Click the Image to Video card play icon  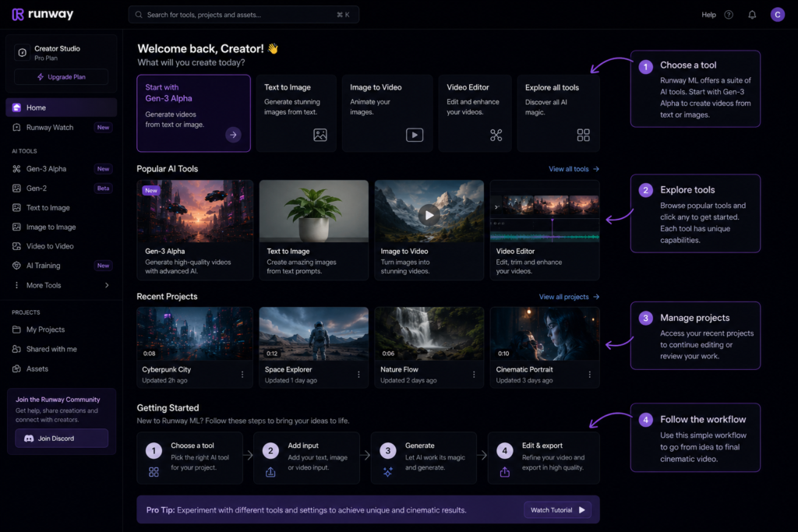415,135
